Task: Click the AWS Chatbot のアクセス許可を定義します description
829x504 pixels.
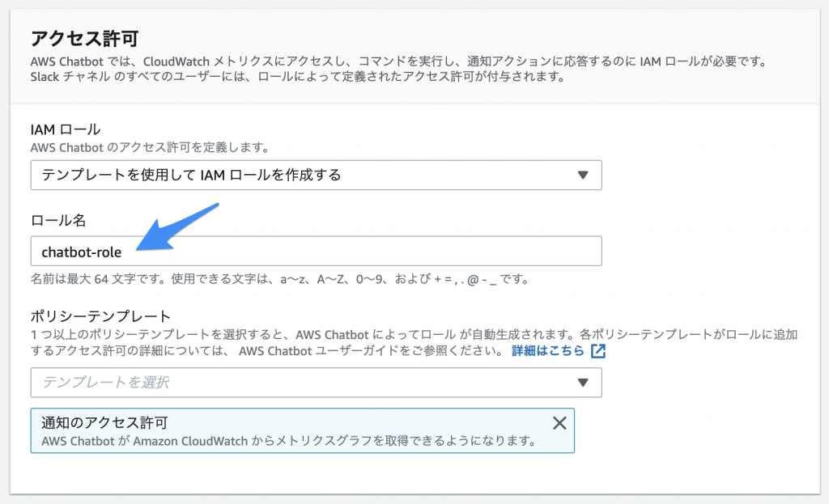Action: (150, 147)
